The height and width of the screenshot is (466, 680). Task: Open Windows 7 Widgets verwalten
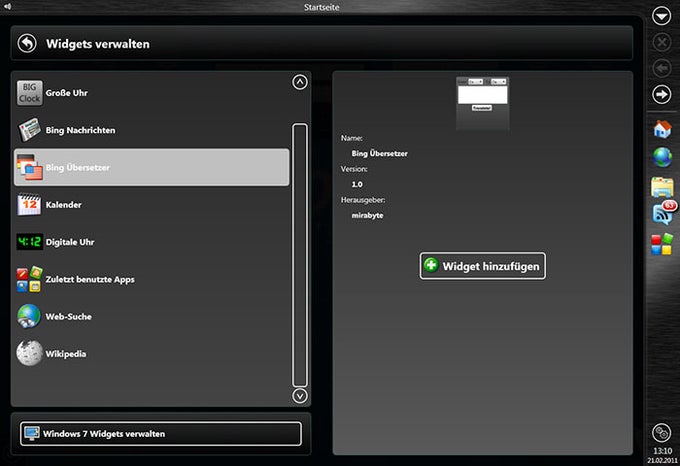pyautogui.click(x=160, y=433)
